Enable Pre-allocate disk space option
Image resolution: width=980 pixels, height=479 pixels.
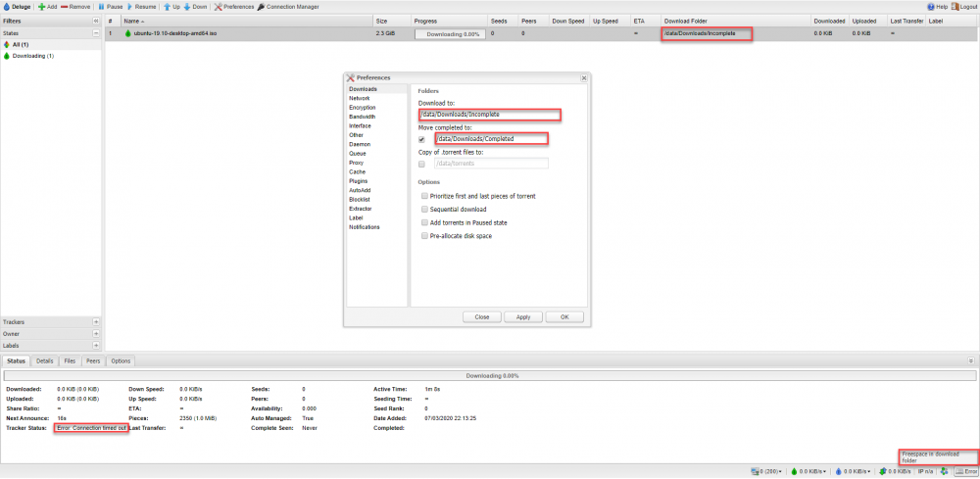tap(425, 236)
